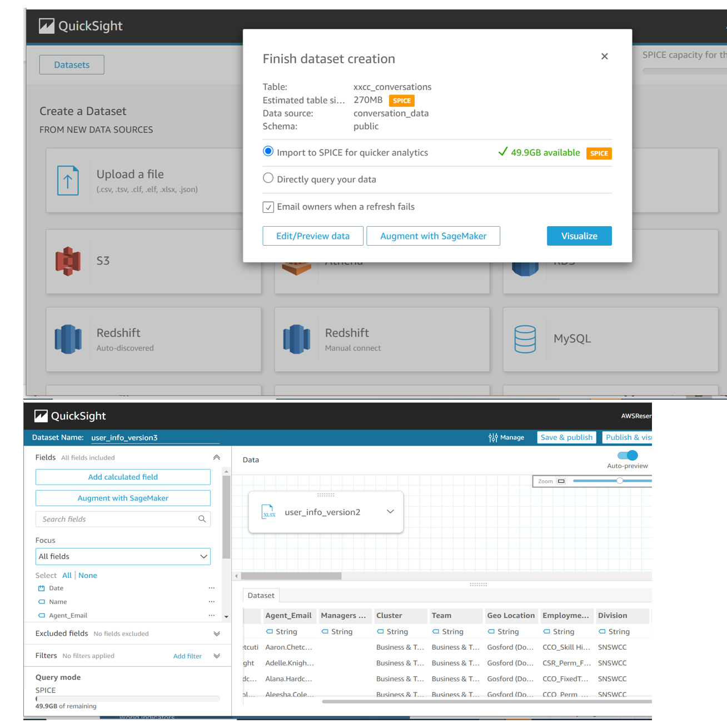Click String type icon under Agent_Email column
Image resolution: width=727 pixels, height=728 pixels.
tap(270, 632)
